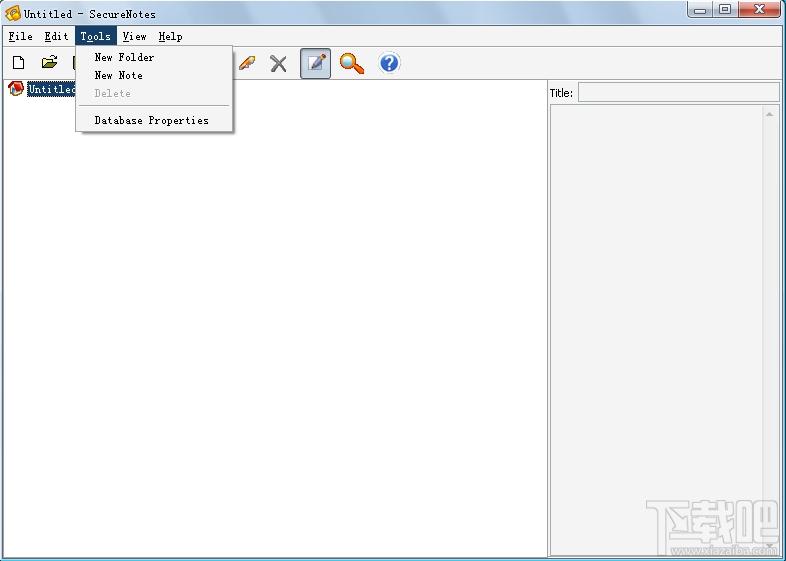
Task: Open the File menu
Action: point(21,37)
